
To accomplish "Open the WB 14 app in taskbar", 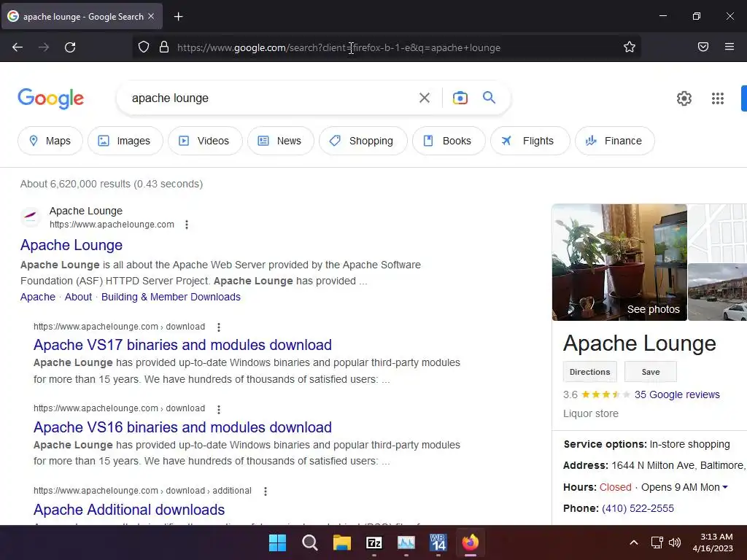I will 438,542.
